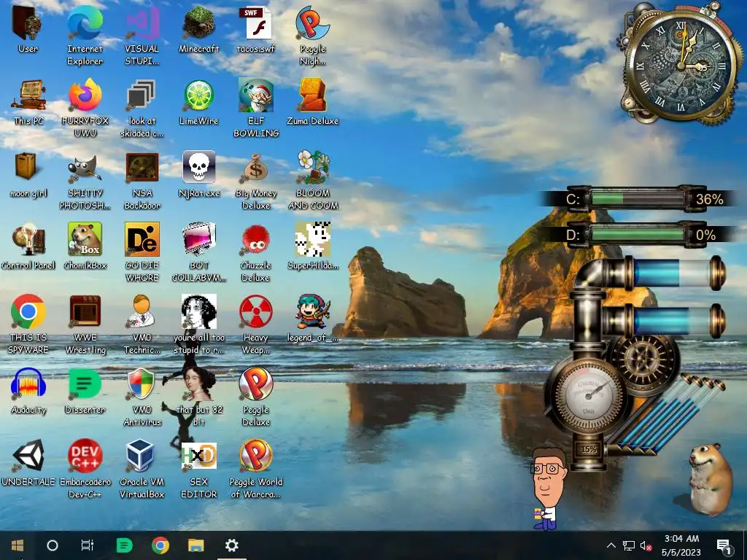Click the steampunk clock gadget
Viewport: 747px width, 560px height.
point(681,64)
